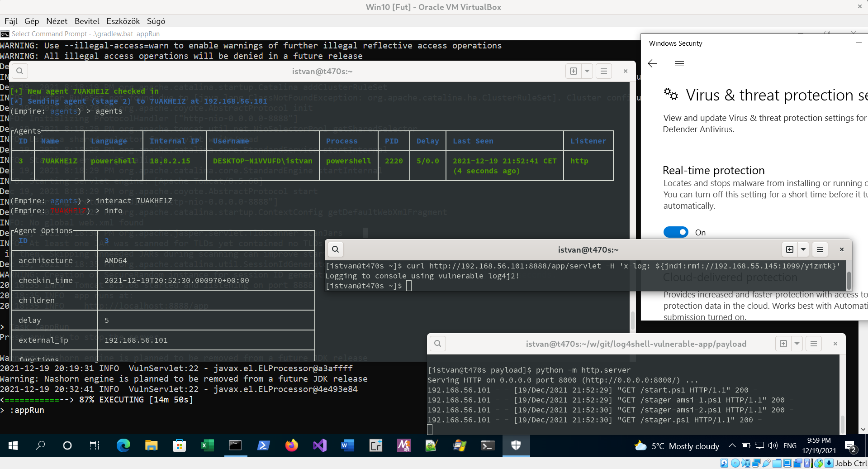Screen dimensions: 868x469
Task: Click VirtualBox optical drive indicator
Action: [x=735, y=463]
